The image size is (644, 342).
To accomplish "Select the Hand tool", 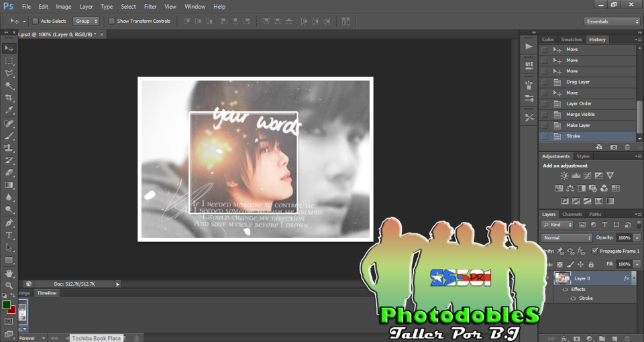I will [9, 274].
